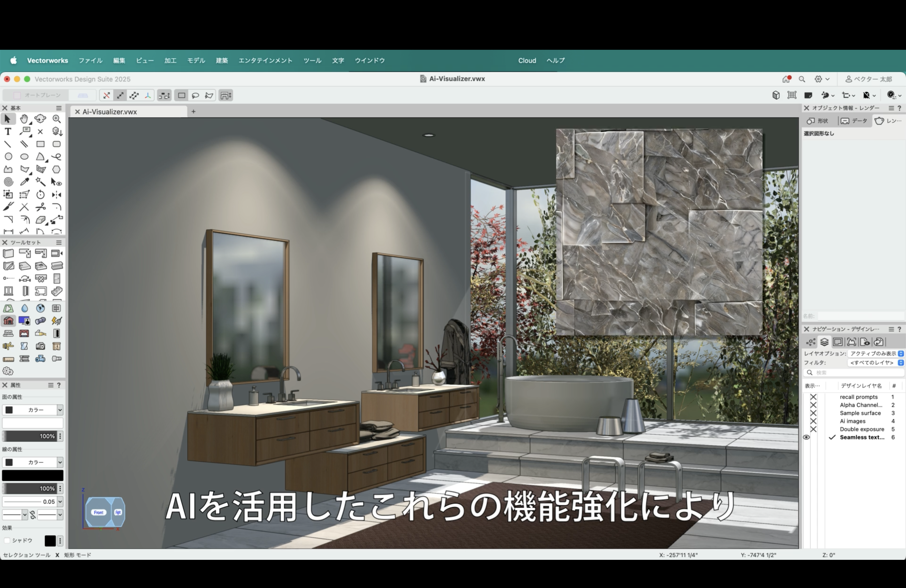Expand the Vectorworks workspace dropdown at right

coord(900,96)
